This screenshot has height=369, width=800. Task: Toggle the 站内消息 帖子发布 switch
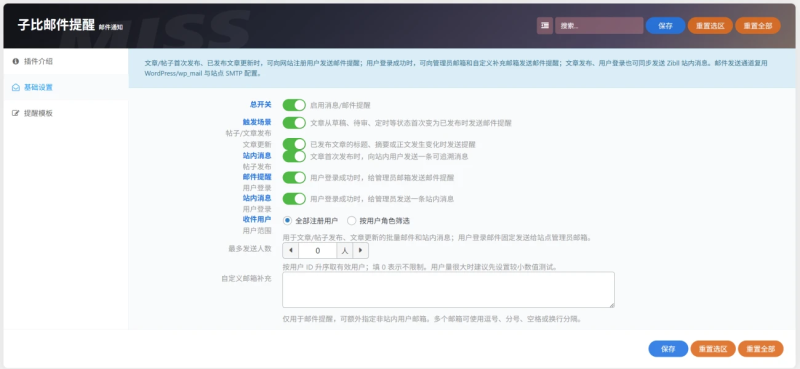[x=294, y=156]
